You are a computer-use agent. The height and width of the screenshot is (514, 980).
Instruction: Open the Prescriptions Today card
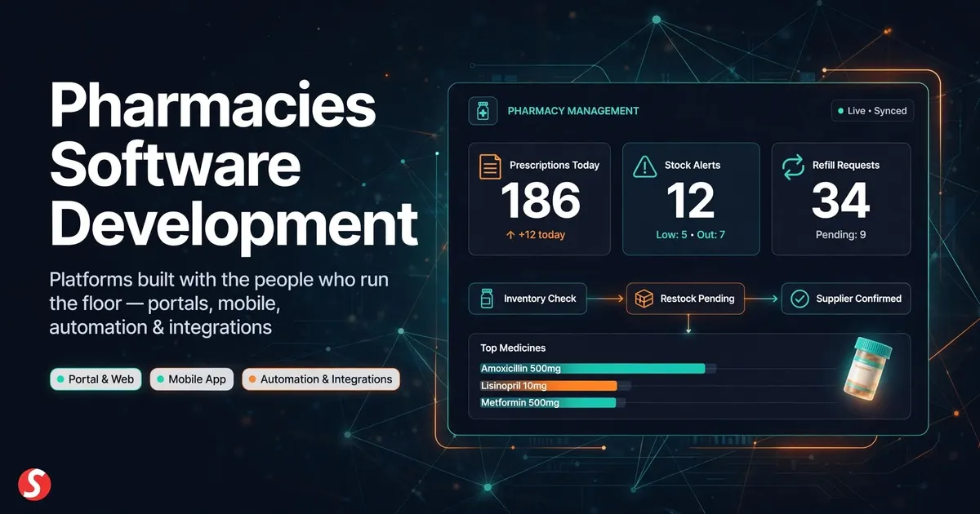[x=540, y=199]
